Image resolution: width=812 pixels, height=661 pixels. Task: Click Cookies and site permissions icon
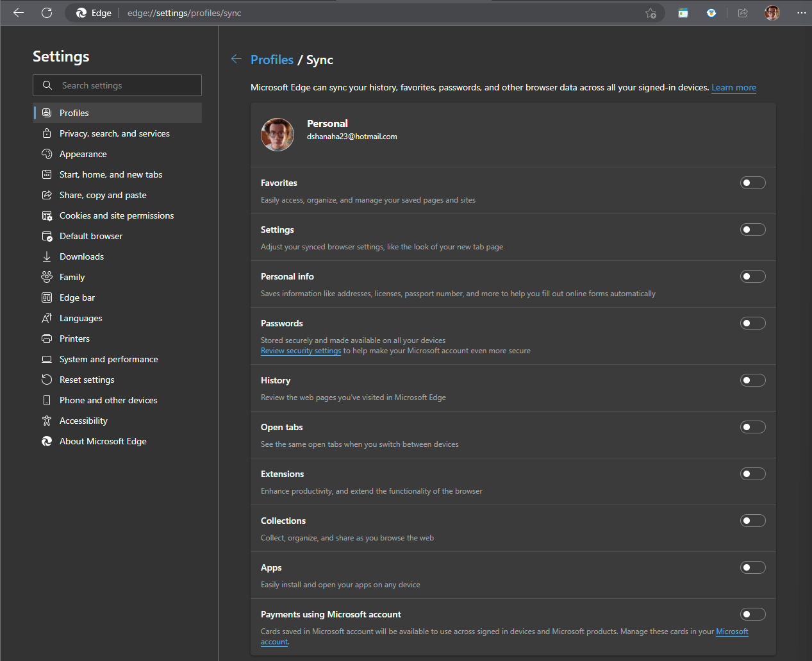[47, 215]
